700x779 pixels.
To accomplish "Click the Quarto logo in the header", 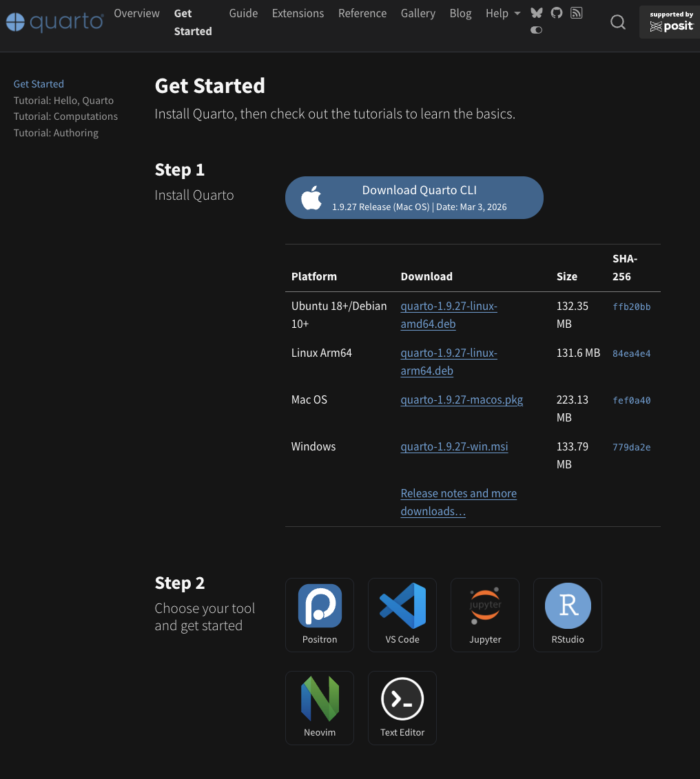I will pos(54,21).
